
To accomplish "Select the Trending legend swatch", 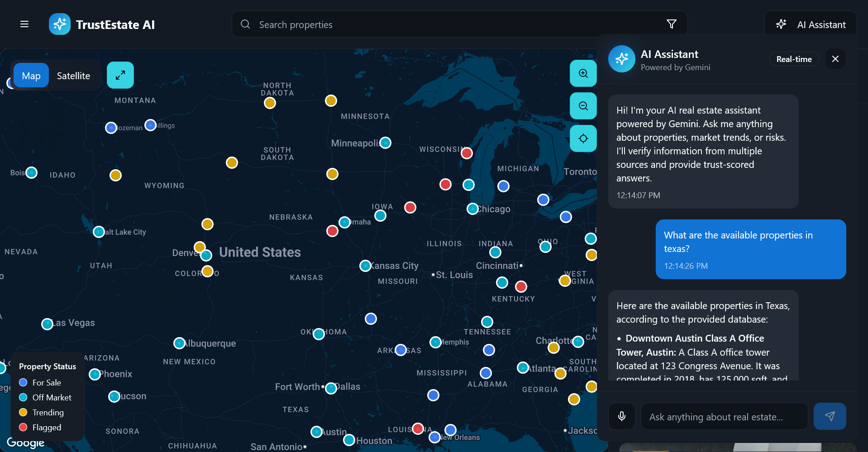I will [23, 412].
